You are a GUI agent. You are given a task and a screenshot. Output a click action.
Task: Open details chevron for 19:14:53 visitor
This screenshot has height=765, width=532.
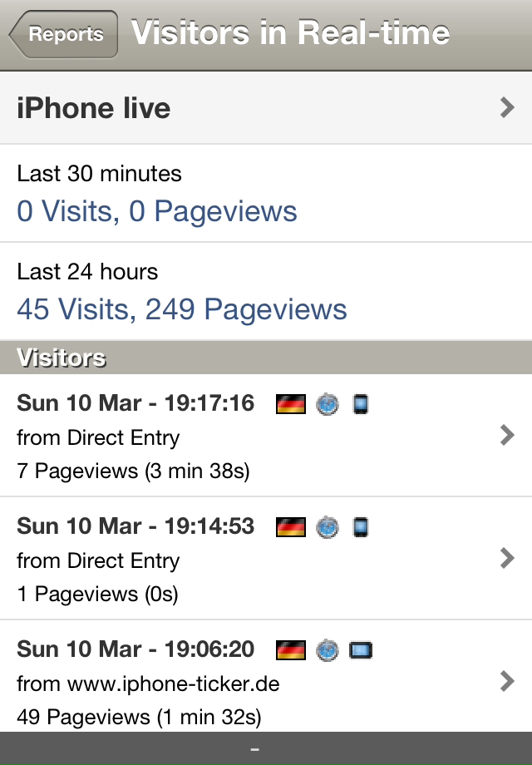coord(507,558)
